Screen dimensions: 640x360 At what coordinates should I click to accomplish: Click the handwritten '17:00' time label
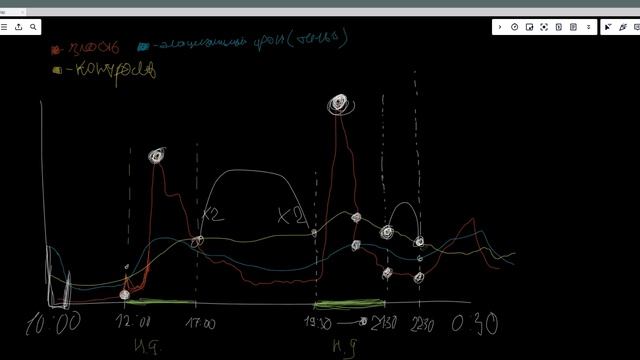200,324
